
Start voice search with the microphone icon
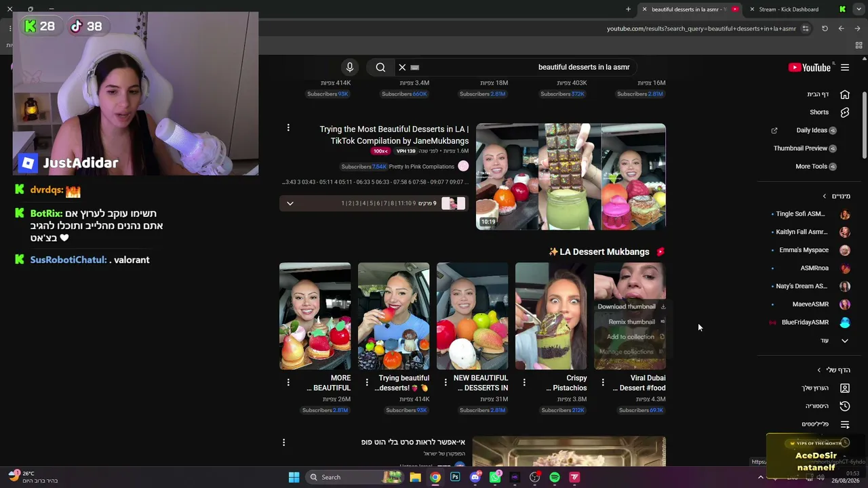(x=350, y=67)
